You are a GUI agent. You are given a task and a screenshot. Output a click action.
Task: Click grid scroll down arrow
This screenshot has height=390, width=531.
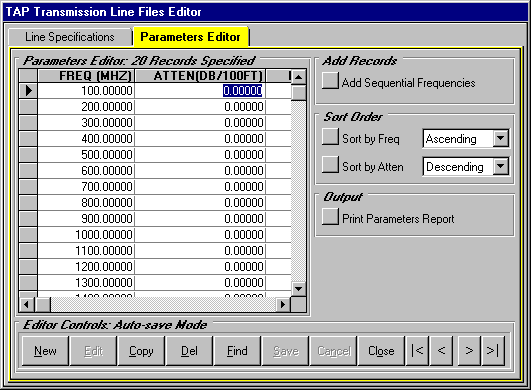point(298,289)
